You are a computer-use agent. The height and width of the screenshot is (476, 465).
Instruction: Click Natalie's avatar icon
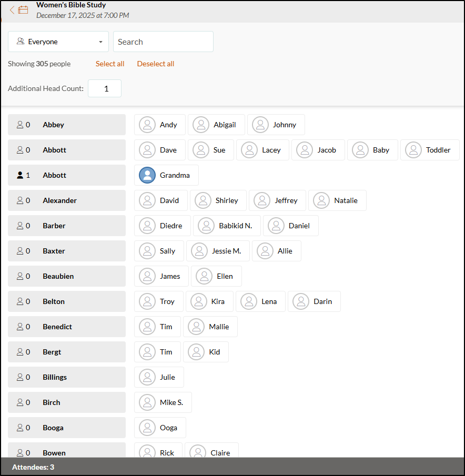pyautogui.click(x=321, y=200)
